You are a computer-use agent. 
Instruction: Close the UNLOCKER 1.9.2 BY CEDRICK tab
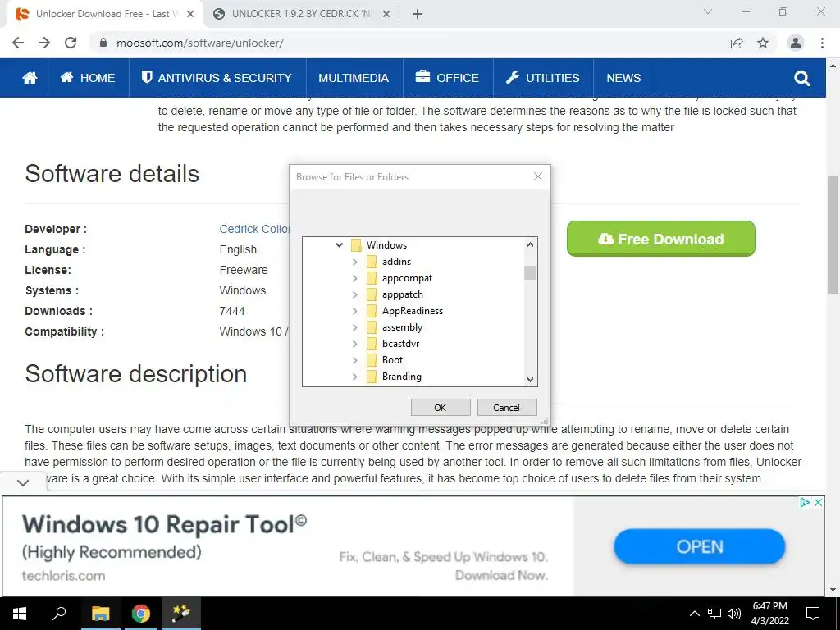coord(386,15)
